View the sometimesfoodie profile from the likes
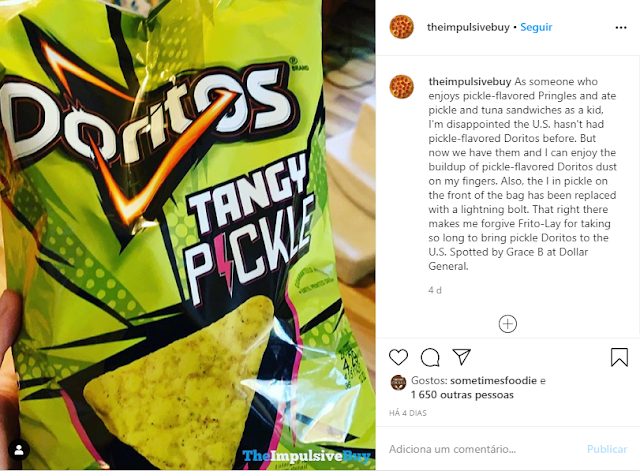640x471 pixels. pos(493,380)
